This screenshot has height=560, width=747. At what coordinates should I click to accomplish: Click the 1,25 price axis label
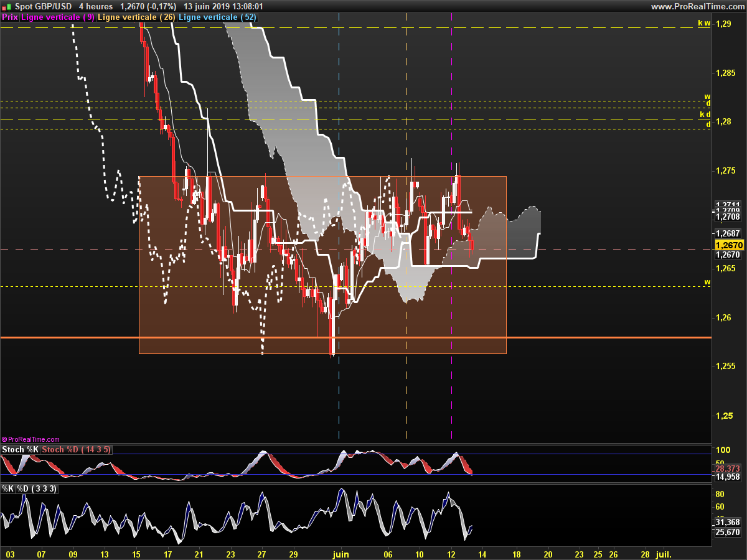(723, 416)
